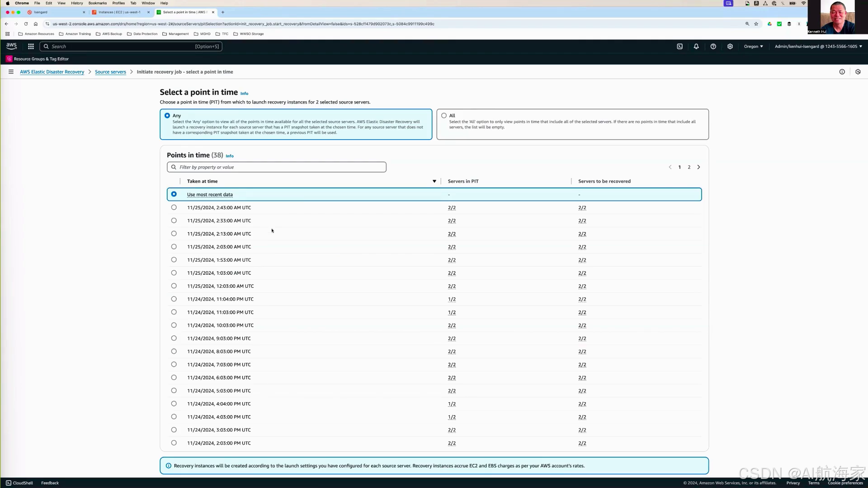Bookmark this page with the star icon
This screenshot has width=868, height=488.
pyautogui.click(x=756, y=24)
